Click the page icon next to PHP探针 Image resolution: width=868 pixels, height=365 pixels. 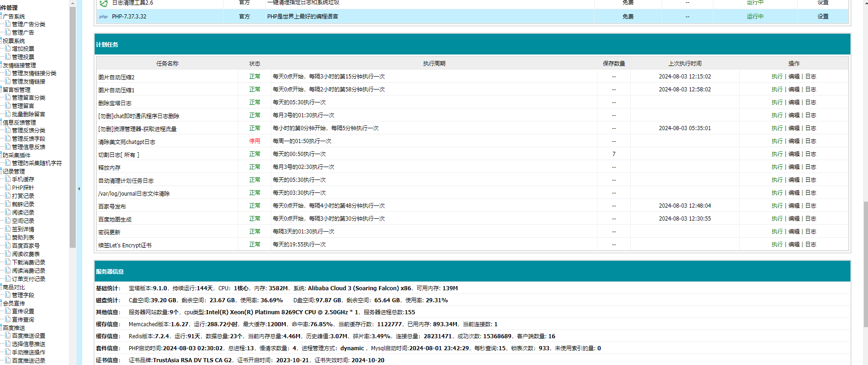(8, 187)
